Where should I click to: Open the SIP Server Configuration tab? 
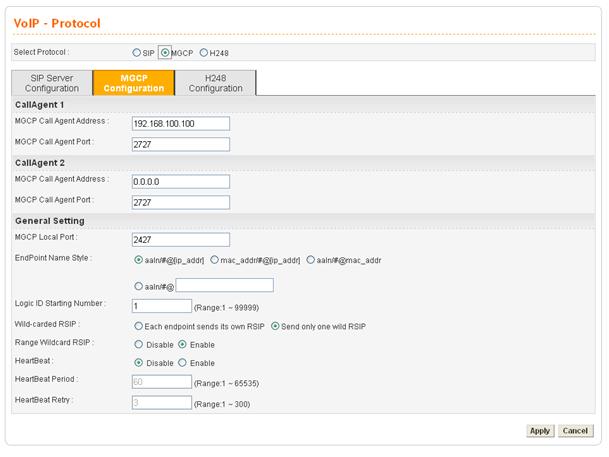point(51,83)
